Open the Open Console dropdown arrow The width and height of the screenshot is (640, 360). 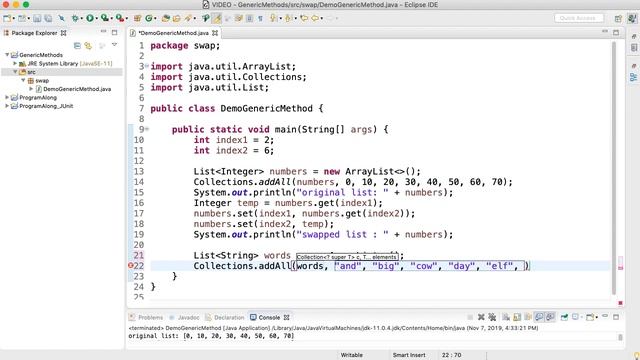[x=597, y=317]
